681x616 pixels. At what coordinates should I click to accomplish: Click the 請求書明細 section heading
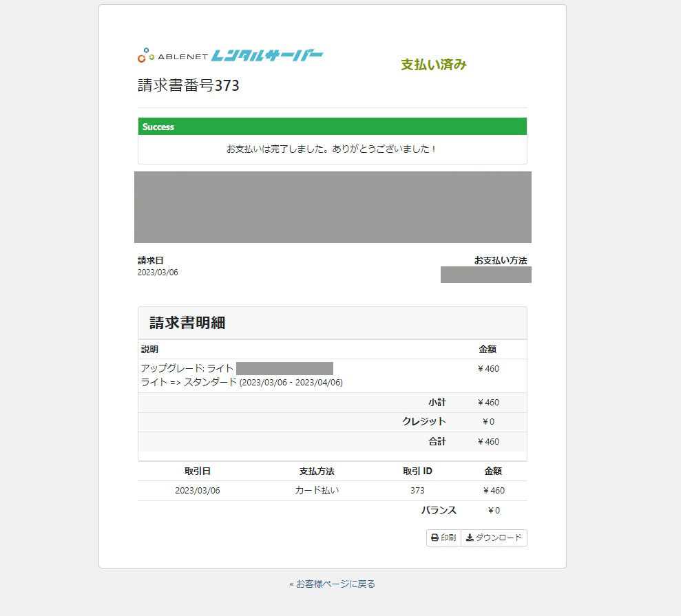point(187,323)
